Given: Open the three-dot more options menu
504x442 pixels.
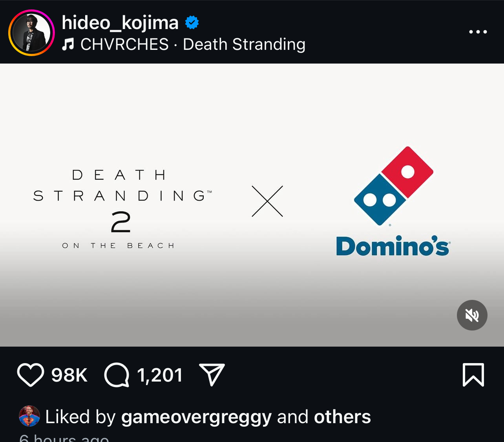Looking at the screenshot, I should coord(478,32).
